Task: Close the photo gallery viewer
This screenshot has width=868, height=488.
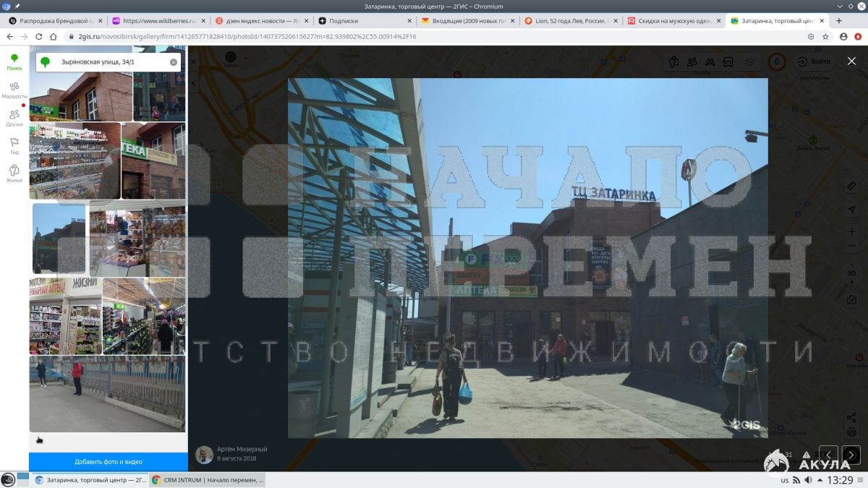Action: coord(851,61)
